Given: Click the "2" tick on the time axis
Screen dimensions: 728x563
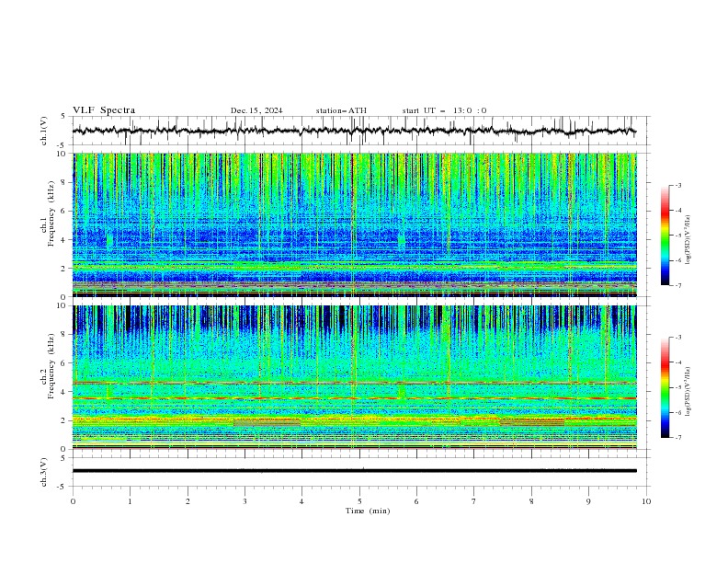Looking at the screenshot, I should [188, 501].
